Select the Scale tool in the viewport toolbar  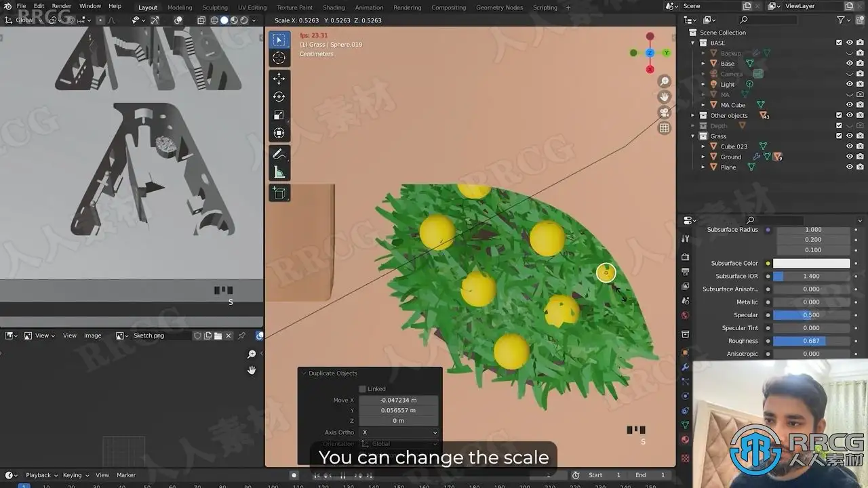[x=279, y=115]
